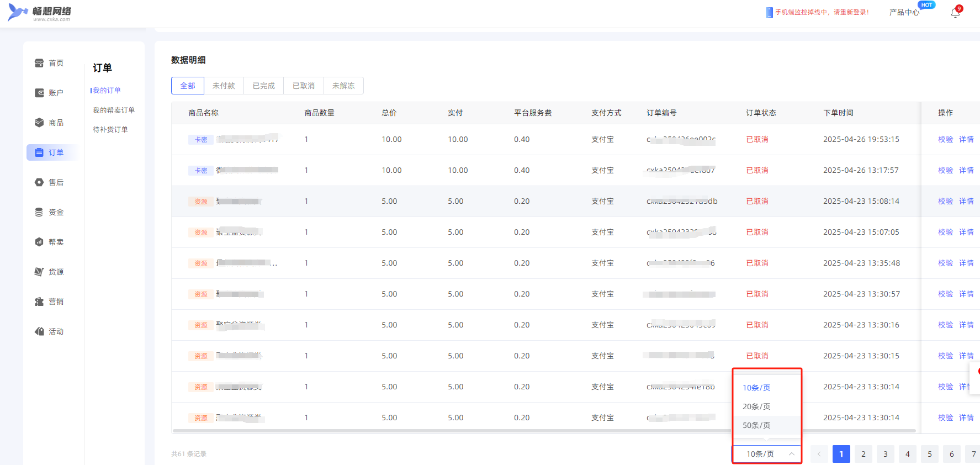The image size is (980, 465).
Task: Click time 2025-04-23 15:07:05
Action: (861, 232)
